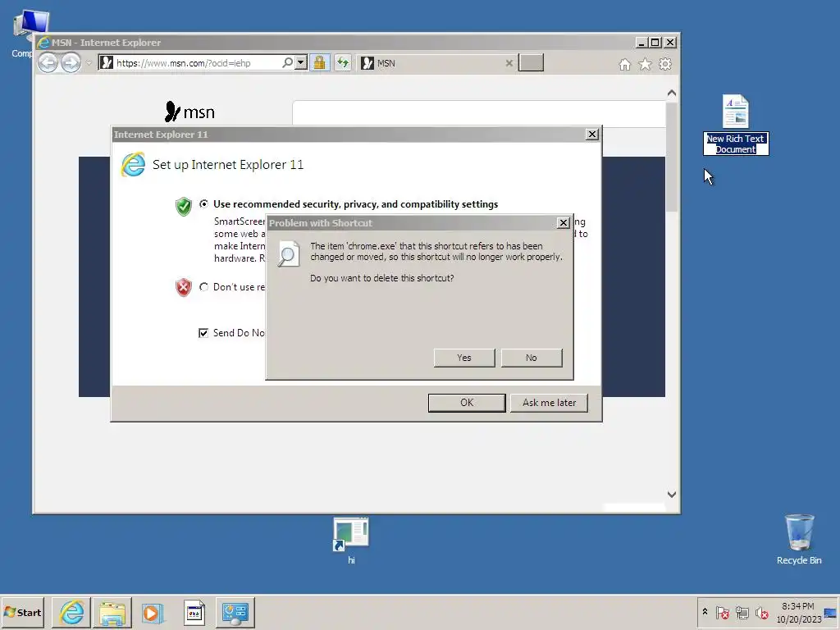Select Don't use recommended settings radio button
The width and height of the screenshot is (840, 630).
(203, 287)
